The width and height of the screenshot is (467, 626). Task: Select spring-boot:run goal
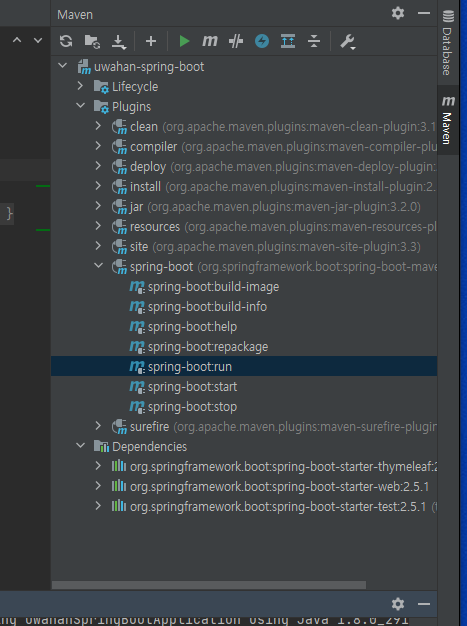click(x=190, y=366)
